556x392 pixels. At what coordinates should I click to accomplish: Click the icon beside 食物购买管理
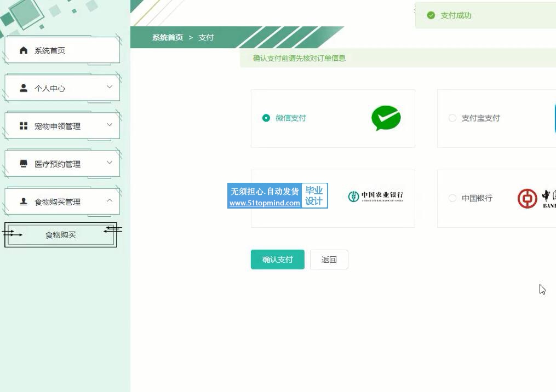click(24, 201)
